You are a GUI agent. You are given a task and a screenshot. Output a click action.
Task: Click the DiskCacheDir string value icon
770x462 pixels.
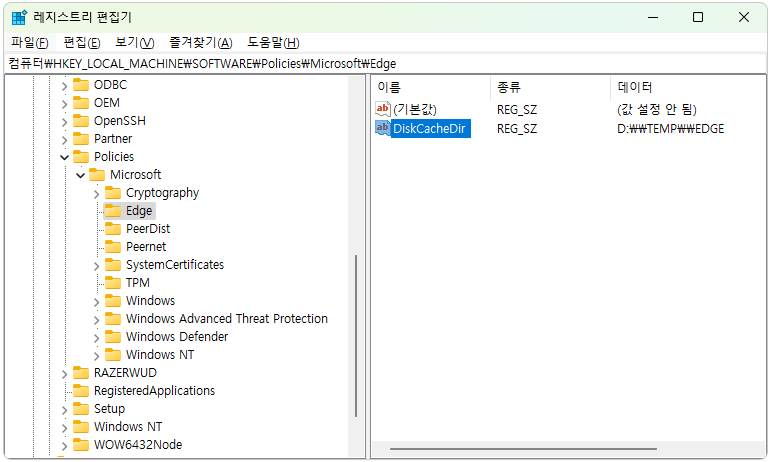tap(383, 128)
